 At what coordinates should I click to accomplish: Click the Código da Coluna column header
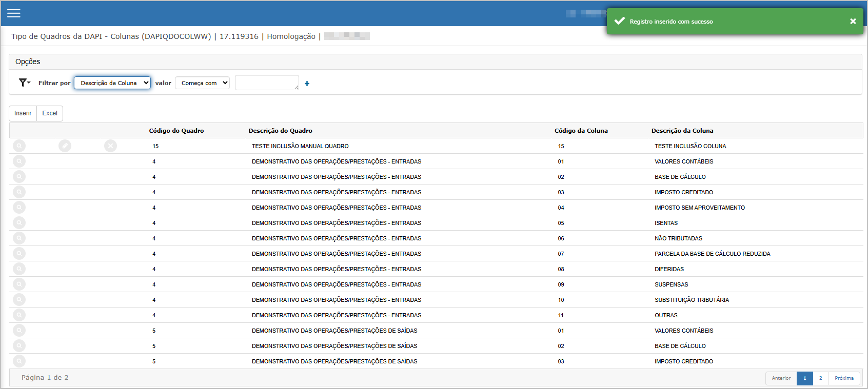pyautogui.click(x=581, y=131)
